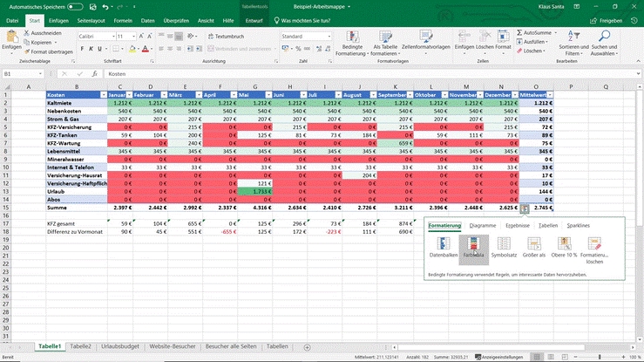
Task: Click the font color A swatch
Action: click(145, 49)
